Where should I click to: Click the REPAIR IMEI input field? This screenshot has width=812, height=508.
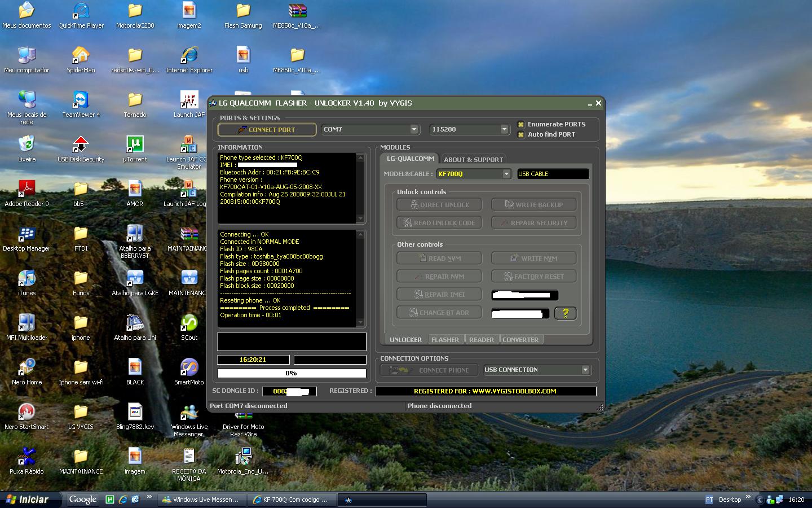pos(524,295)
